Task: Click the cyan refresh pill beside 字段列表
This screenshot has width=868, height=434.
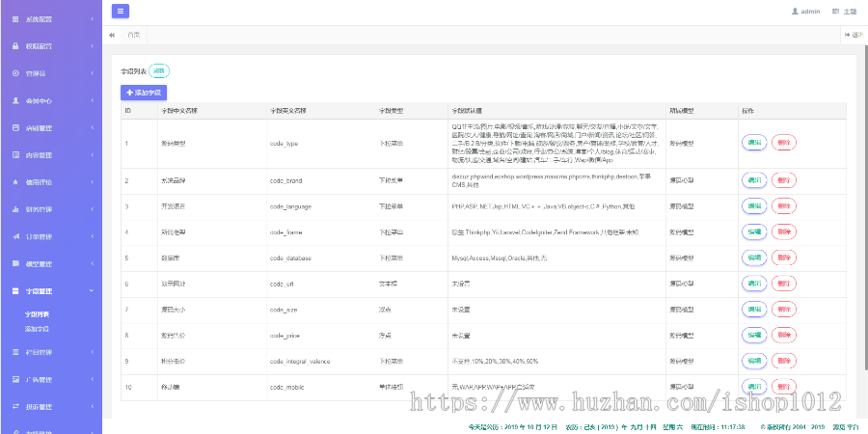Action: (x=159, y=70)
